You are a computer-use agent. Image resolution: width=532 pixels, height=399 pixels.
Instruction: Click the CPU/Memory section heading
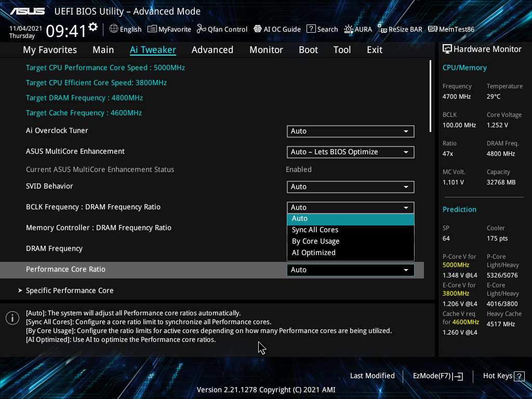464,68
